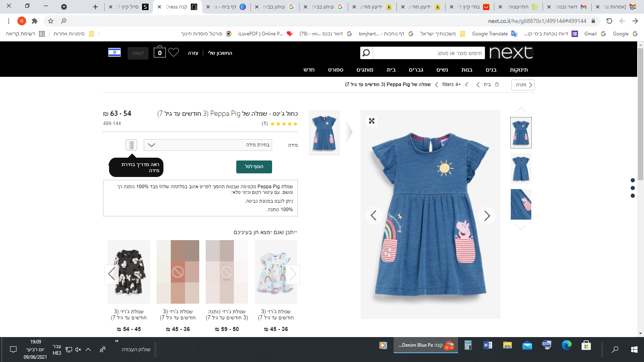Click the home icon in breadcrumb
The image size is (644, 362).
(x=497, y=84)
